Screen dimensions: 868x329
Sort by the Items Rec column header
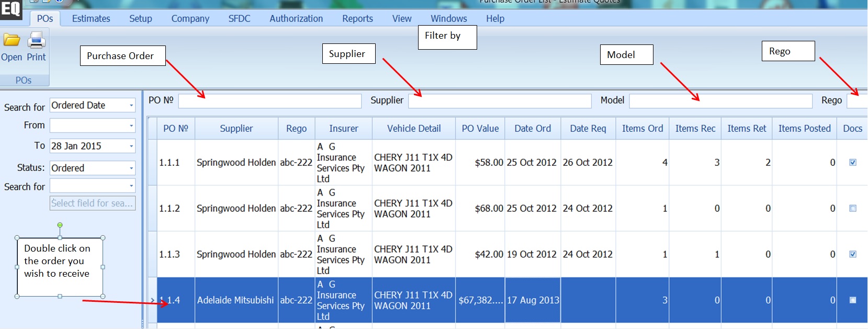pos(695,129)
